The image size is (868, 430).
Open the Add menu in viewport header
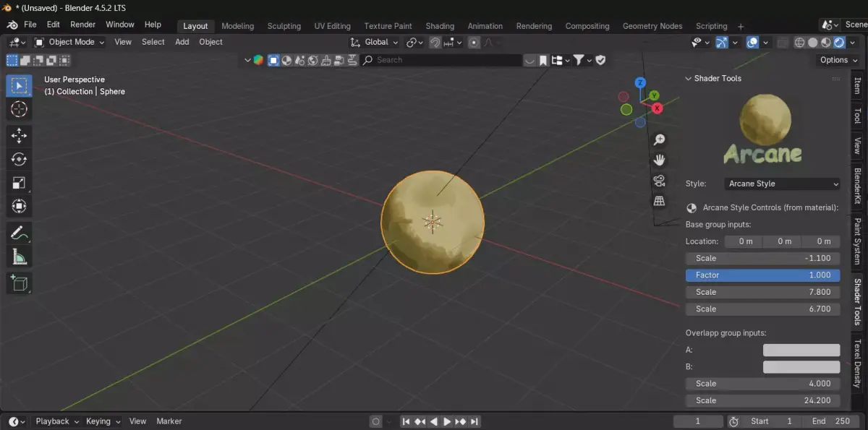[182, 42]
